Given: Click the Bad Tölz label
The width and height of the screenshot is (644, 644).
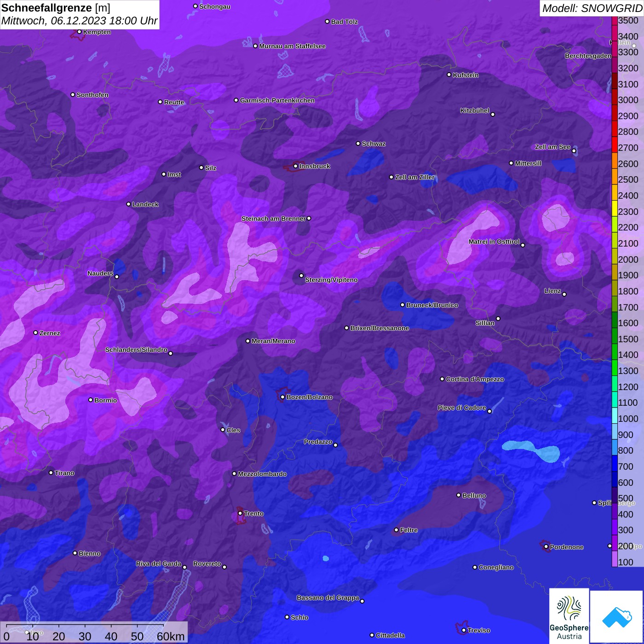Looking at the screenshot, I should coord(345,22).
